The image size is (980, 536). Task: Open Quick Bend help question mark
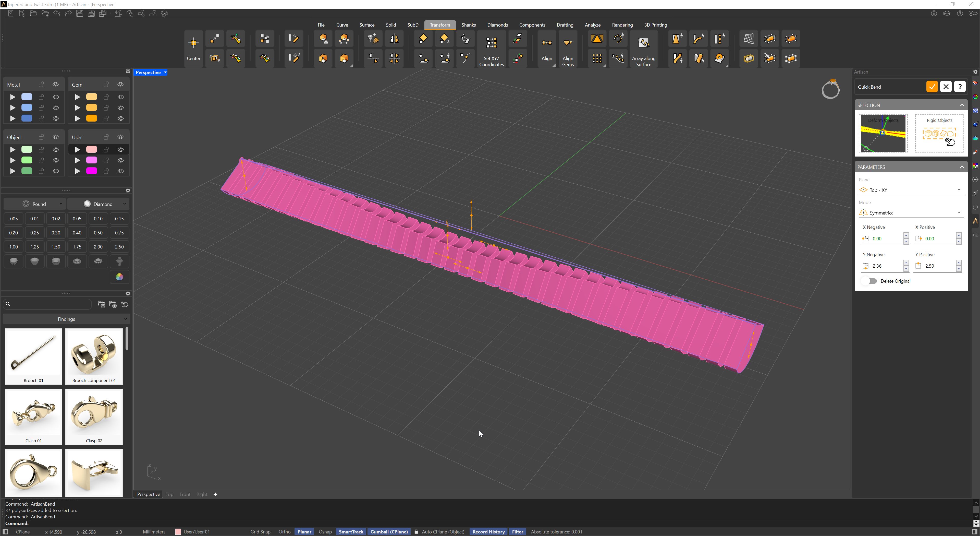coord(960,87)
